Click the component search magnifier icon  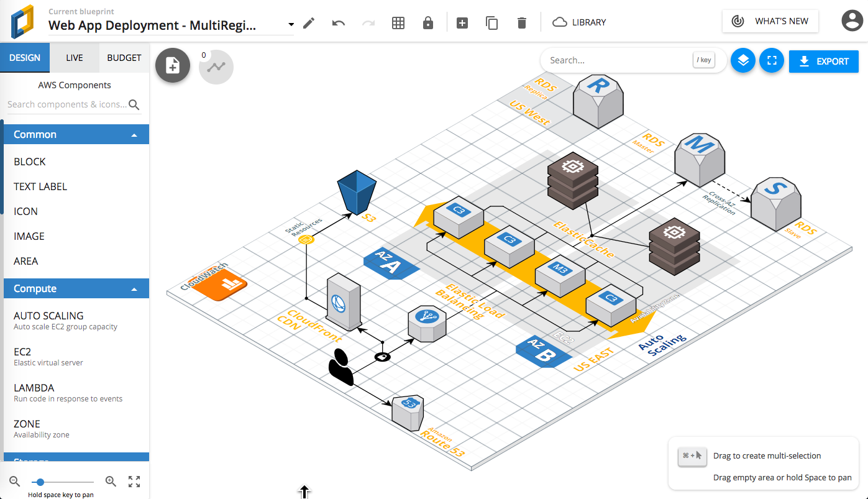pos(134,104)
